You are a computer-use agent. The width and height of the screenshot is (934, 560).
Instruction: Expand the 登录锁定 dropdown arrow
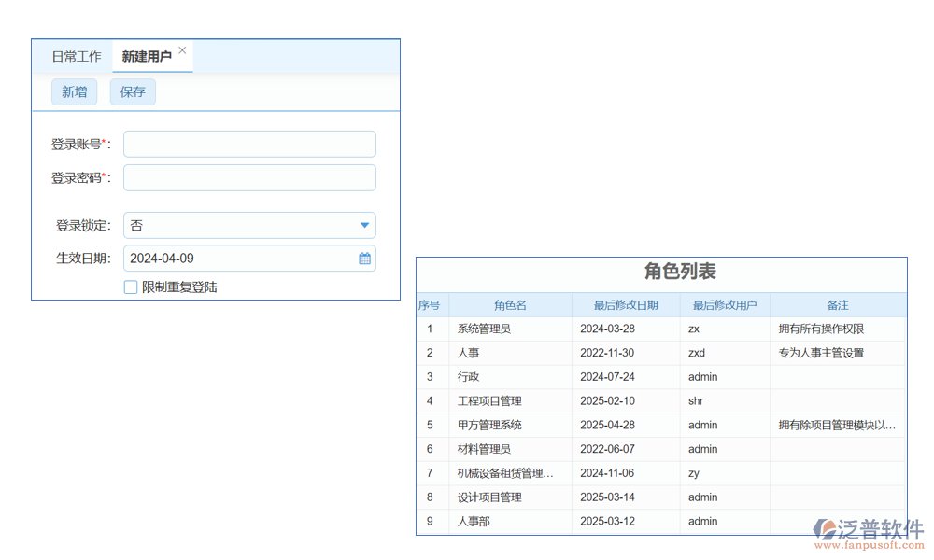(x=364, y=226)
